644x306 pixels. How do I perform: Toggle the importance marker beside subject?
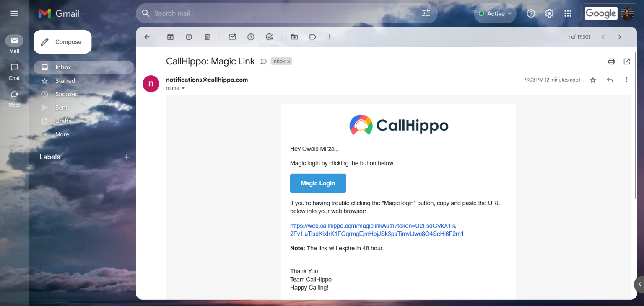pyautogui.click(x=263, y=62)
